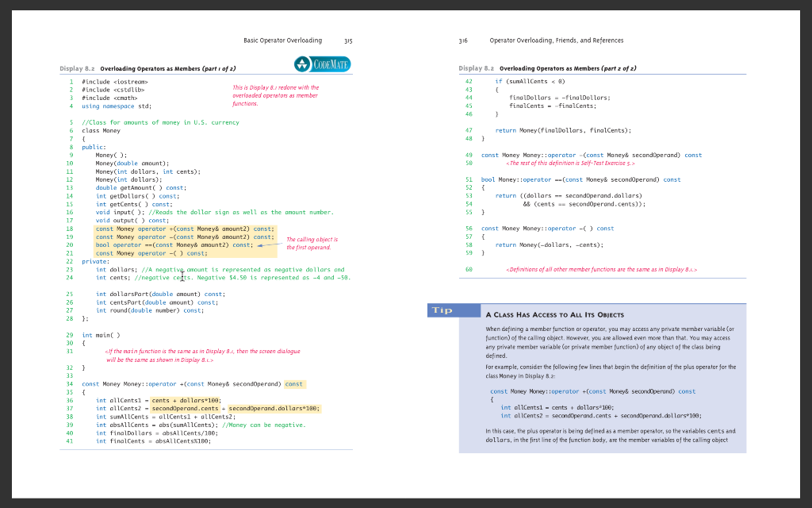The width and height of the screenshot is (812, 508).
Task: Click heading 'A Class Has Access to All Its Objects'
Action: (x=554, y=314)
